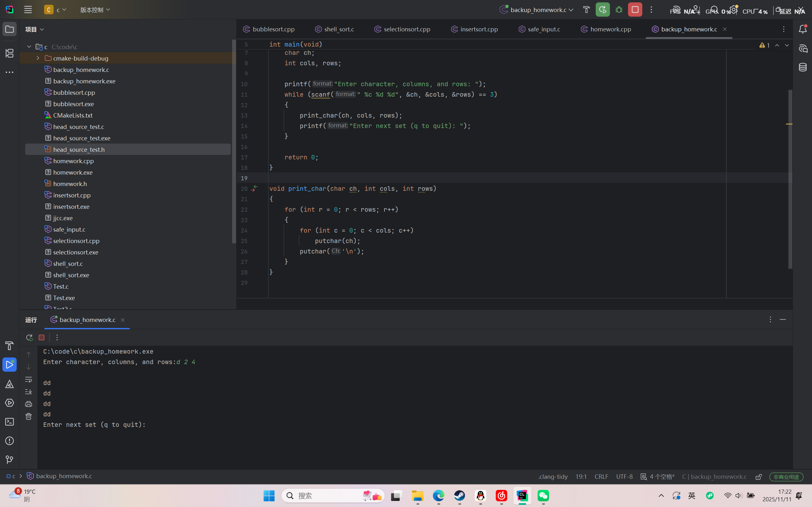Screen dimensions: 812x507
Task: Click the CRLF line separator in status bar
Action: pyautogui.click(x=601, y=477)
